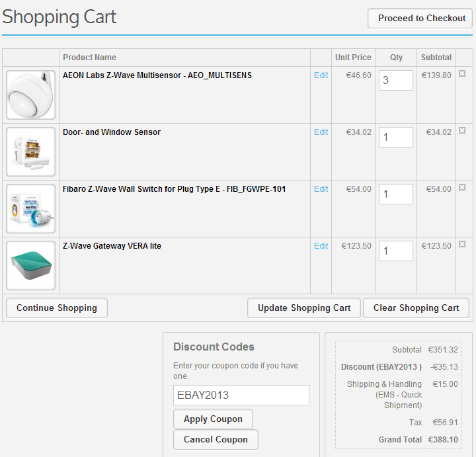
Task: Click Continue Shopping button
Action: tap(57, 308)
